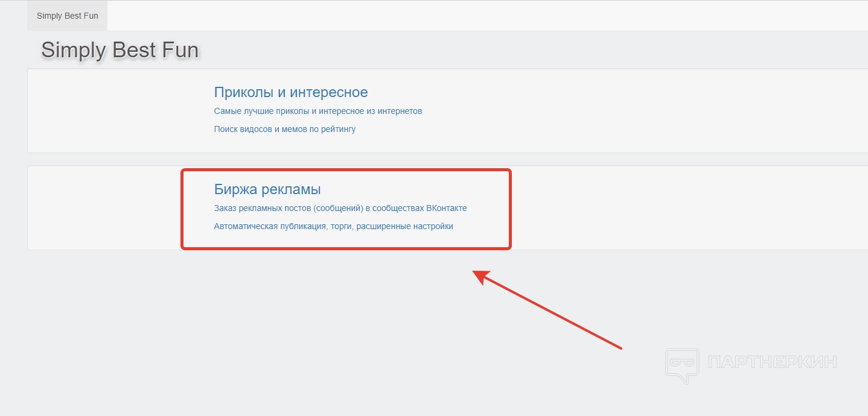The width and height of the screenshot is (868, 416).
Task: Click Самые лучшие приколы и интересное из интернетов
Action: (x=318, y=111)
